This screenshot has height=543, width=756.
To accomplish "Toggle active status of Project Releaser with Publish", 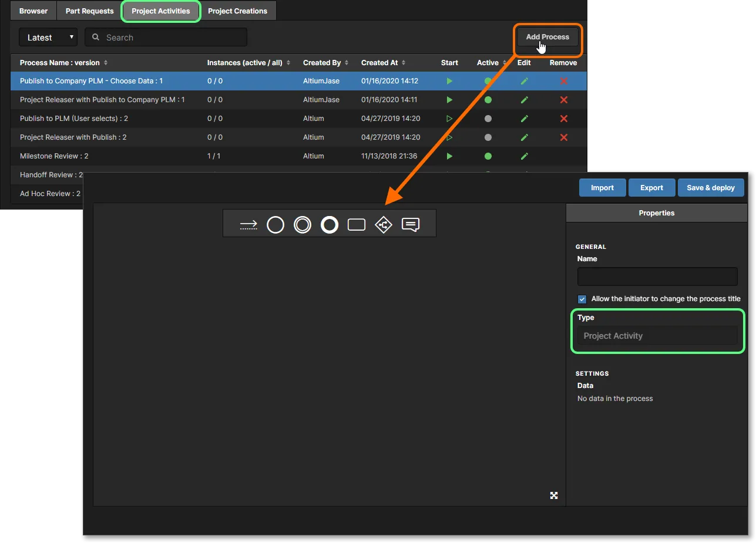I will (488, 137).
